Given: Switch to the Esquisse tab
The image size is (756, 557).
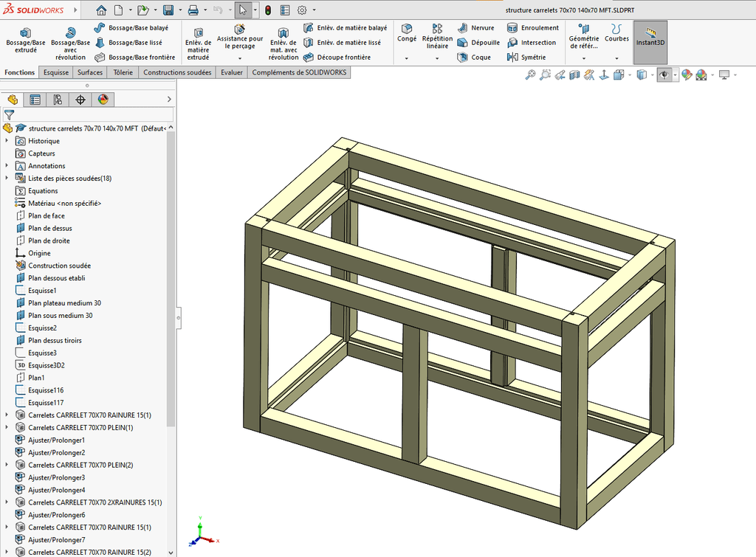Looking at the screenshot, I should [56, 72].
